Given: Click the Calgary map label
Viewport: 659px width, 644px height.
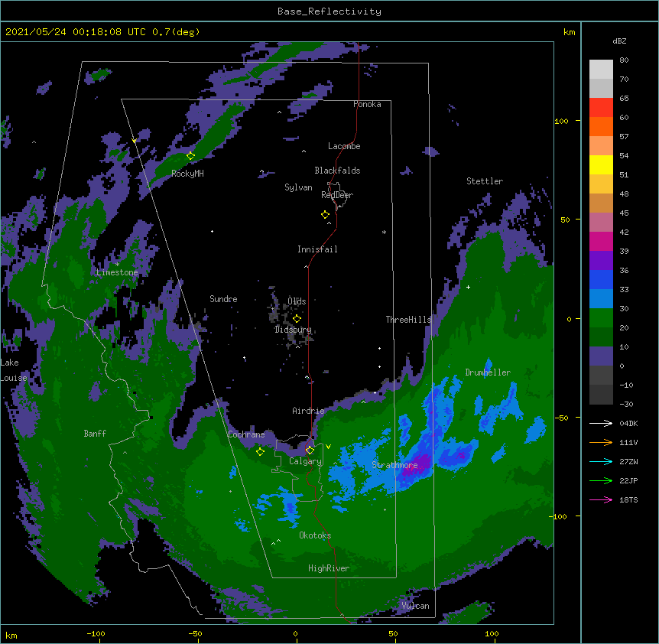Looking at the screenshot, I should (305, 461).
